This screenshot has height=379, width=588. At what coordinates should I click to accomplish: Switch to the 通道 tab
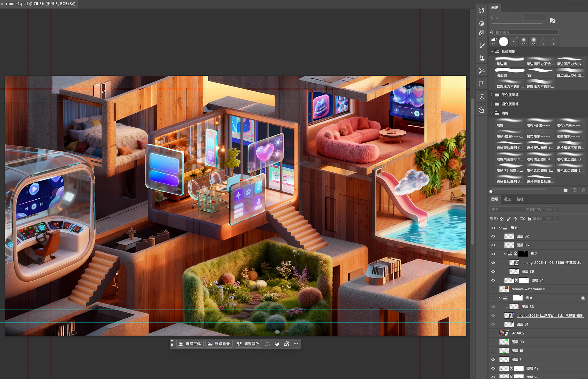507,199
